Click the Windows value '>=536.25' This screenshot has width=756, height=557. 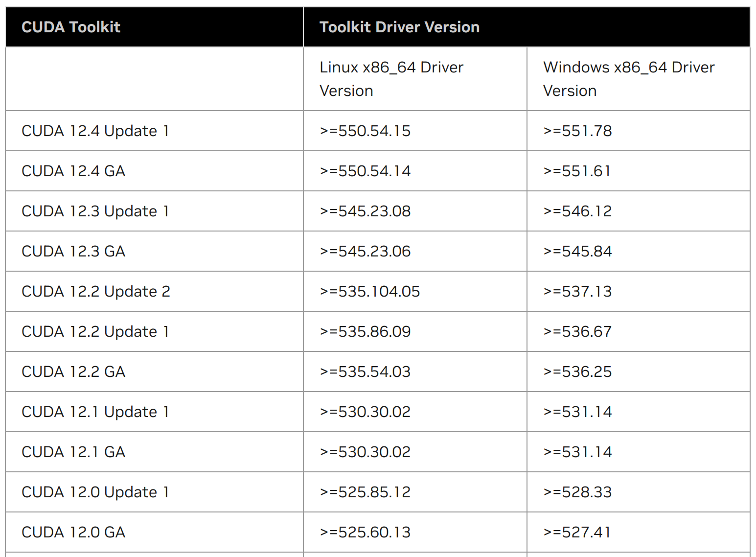click(577, 371)
